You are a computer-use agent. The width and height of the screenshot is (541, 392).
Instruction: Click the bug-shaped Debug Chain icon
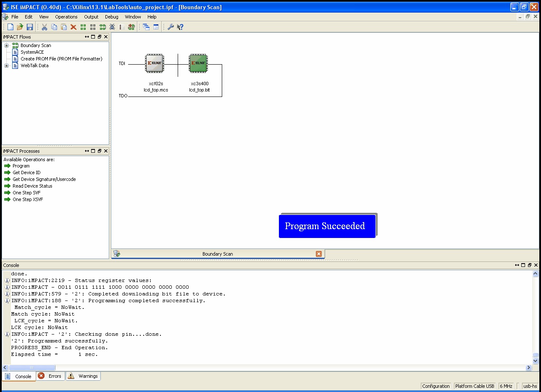click(112, 27)
